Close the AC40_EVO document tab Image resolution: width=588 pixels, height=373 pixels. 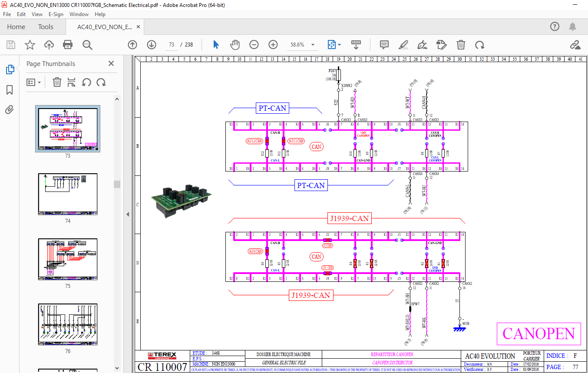[139, 26]
